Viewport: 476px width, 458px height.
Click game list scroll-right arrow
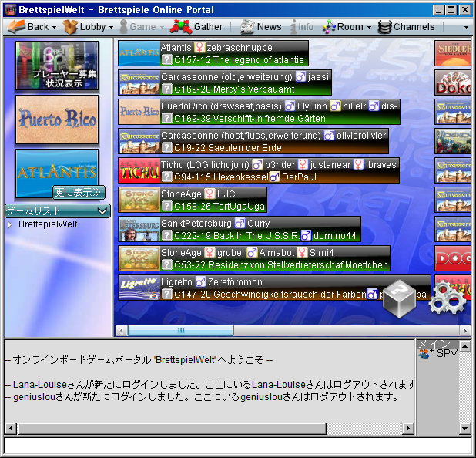[x=465, y=330]
